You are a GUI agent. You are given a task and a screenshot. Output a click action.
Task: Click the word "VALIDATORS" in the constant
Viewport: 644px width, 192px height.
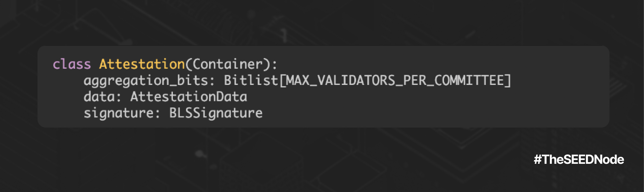[x=357, y=81]
